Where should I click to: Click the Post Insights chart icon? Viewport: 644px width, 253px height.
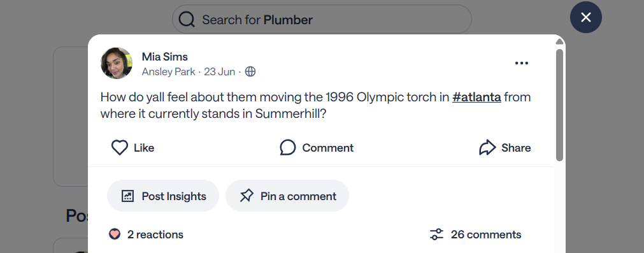click(x=128, y=196)
